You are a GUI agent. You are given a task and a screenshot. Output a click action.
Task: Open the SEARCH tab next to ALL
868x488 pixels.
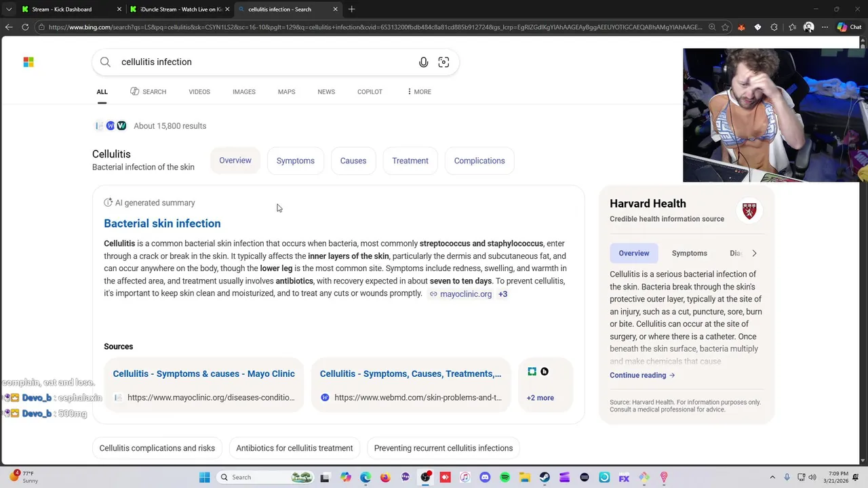(x=148, y=91)
